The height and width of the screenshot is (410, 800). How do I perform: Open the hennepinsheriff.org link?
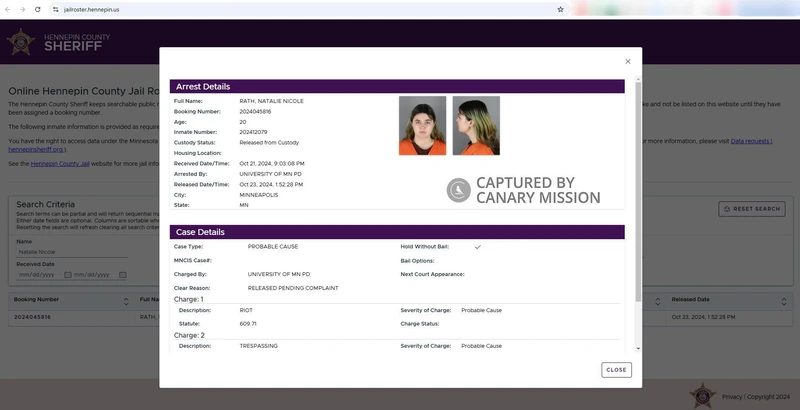[x=36, y=149]
